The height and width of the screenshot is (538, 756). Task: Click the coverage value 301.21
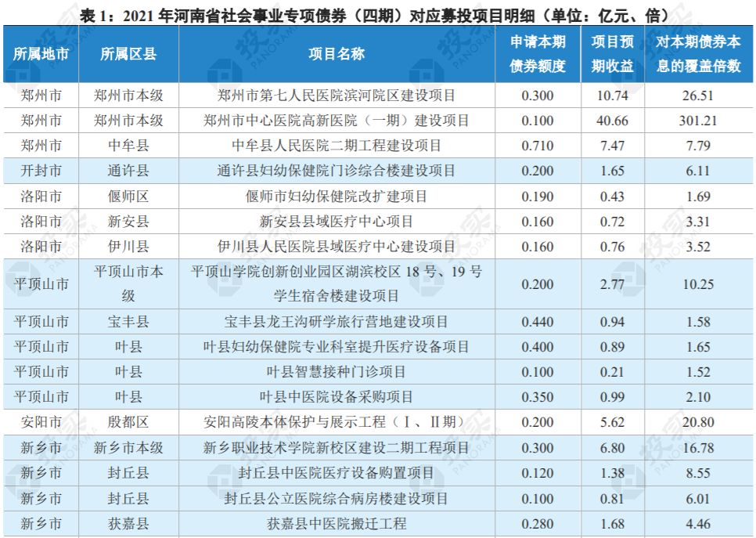698,121
